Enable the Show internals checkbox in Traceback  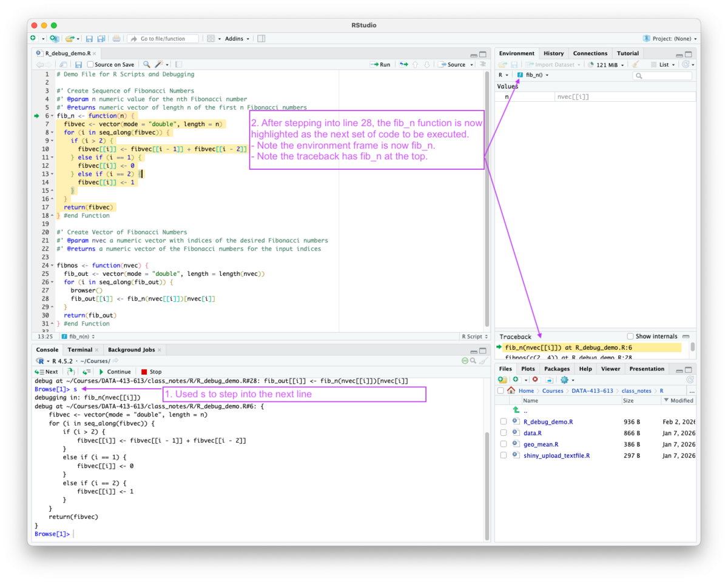630,336
